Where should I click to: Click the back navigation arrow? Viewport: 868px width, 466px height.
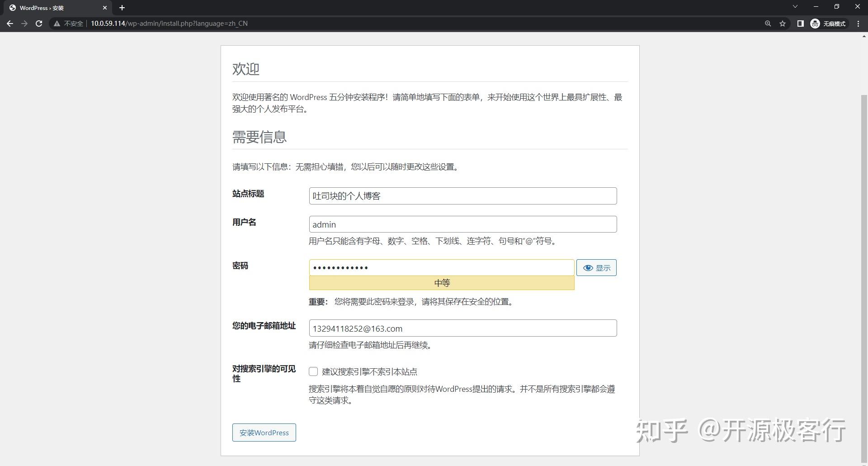(x=10, y=23)
